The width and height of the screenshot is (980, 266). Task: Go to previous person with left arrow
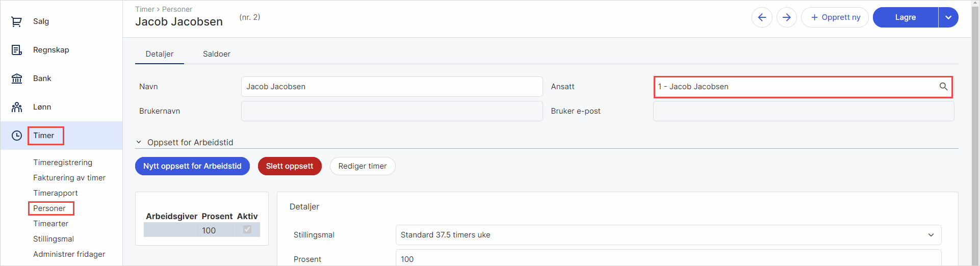point(762,17)
